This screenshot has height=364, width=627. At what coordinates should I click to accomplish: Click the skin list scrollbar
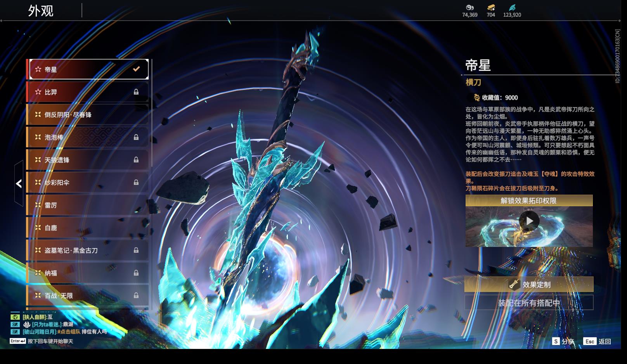coord(151,112)
